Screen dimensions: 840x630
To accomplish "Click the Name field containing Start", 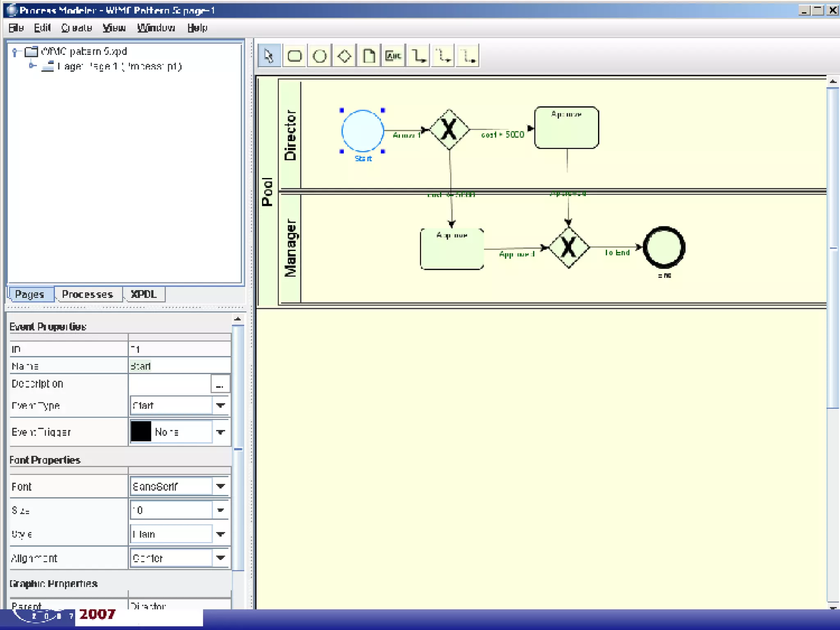I will [x=179, y=366].
